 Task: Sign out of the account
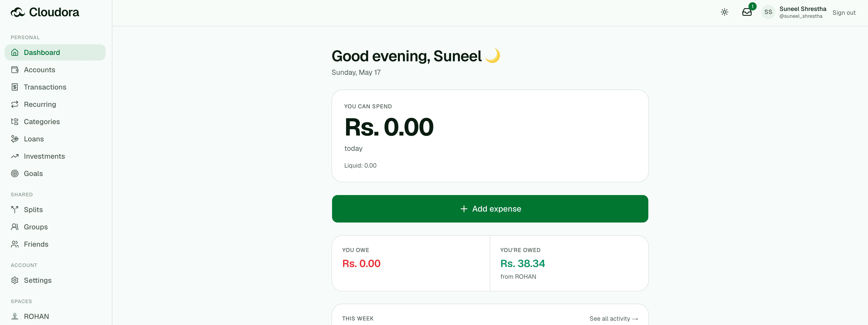point(844,12)
